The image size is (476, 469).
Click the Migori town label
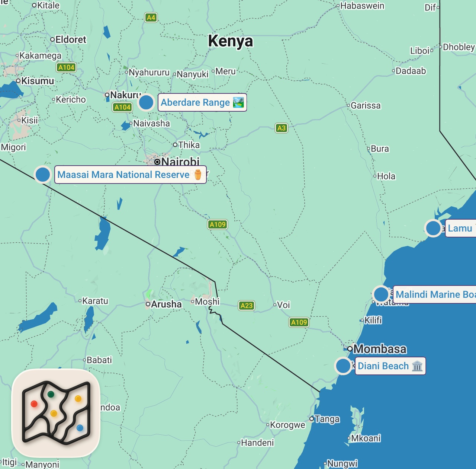[13, 147]
